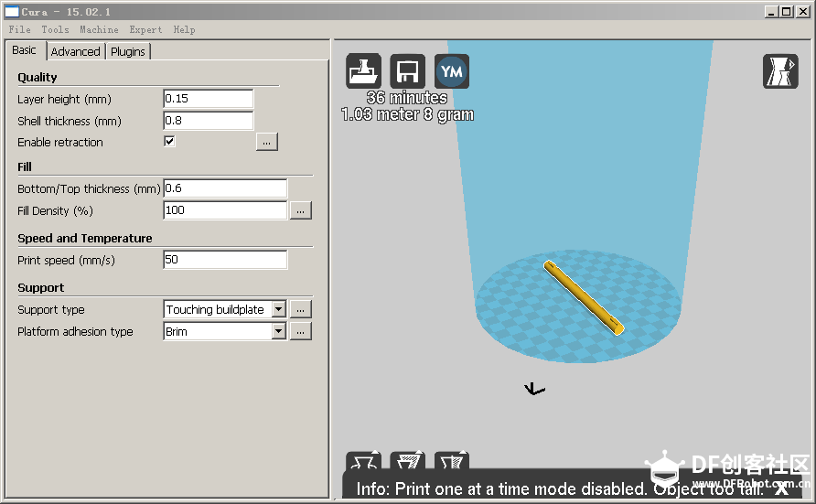Image resolution: width=816 pixels, height=504 pixels.
Task: Open the View mode icon
Action: click(x=780, y=71)
